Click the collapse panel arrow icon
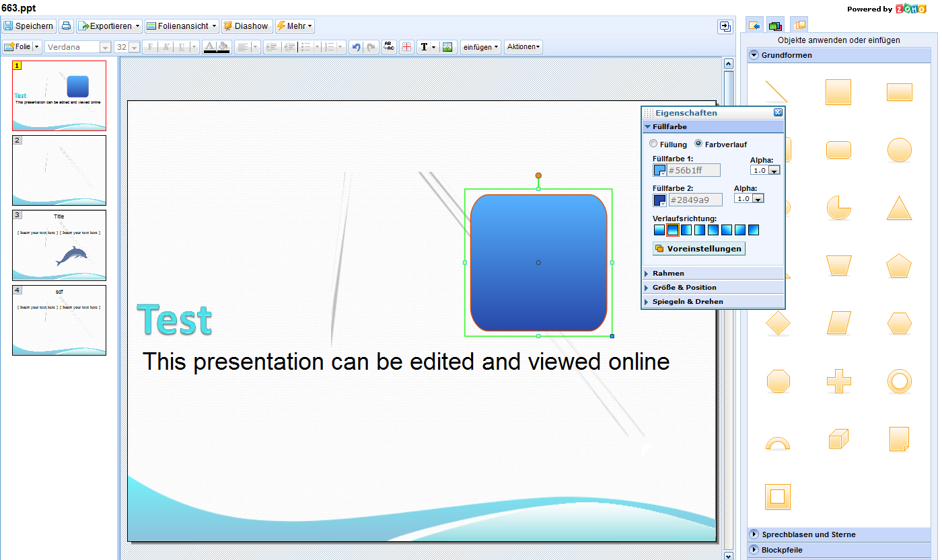The height and width of the screenshot is (560, 942). [725, 26]
